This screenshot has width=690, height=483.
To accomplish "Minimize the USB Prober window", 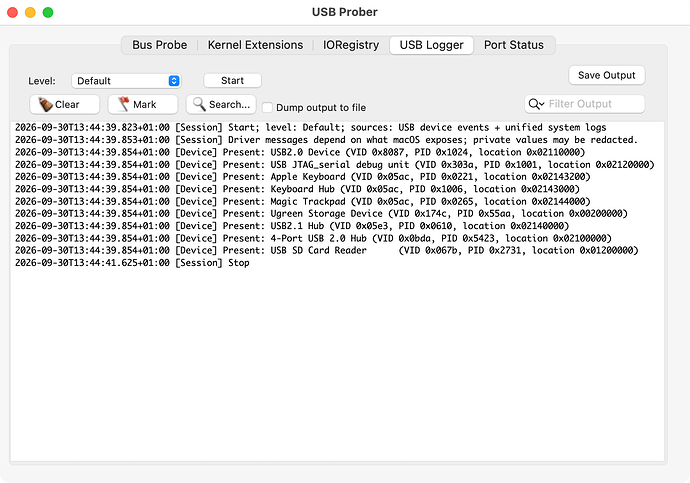I will point(30,12).
